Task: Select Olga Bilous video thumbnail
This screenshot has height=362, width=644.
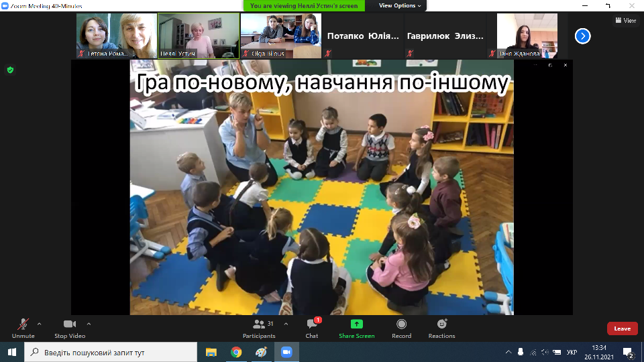Action: coord(281,36)
